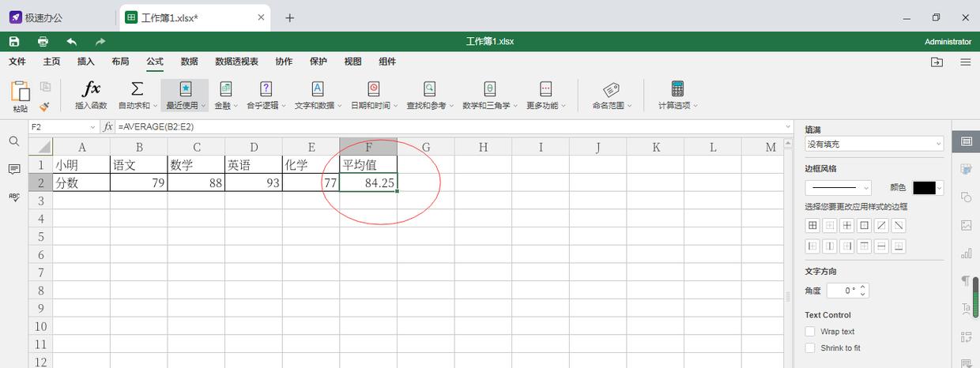
Task: Select cell settings icon in right sidebar
Action: 966,141
